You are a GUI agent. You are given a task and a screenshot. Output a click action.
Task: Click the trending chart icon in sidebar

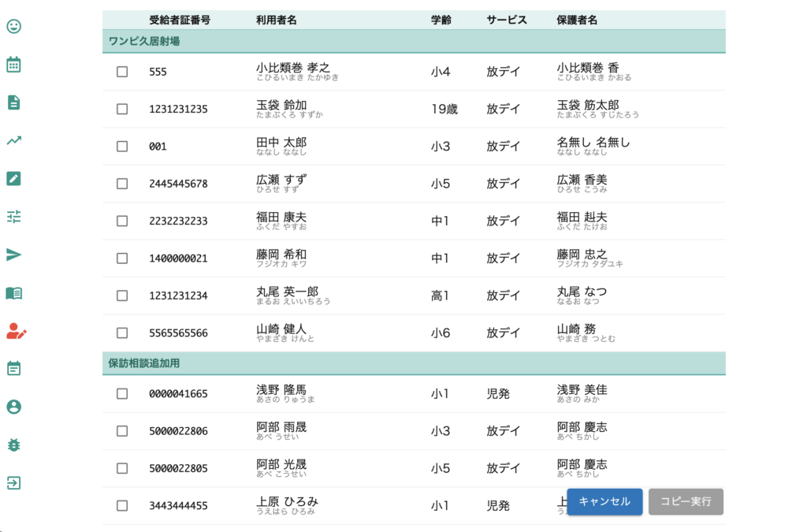coord(14,140)
